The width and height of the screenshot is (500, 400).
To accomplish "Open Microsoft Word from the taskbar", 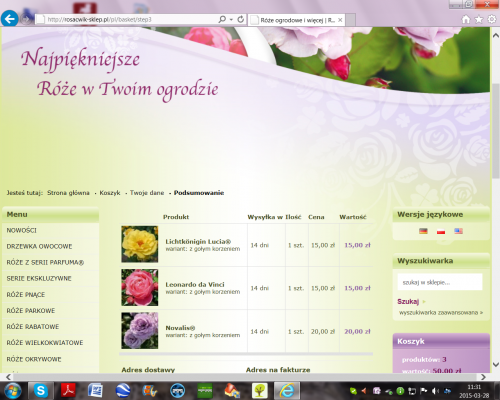I will pyautogui.click(x=95, y=390).
